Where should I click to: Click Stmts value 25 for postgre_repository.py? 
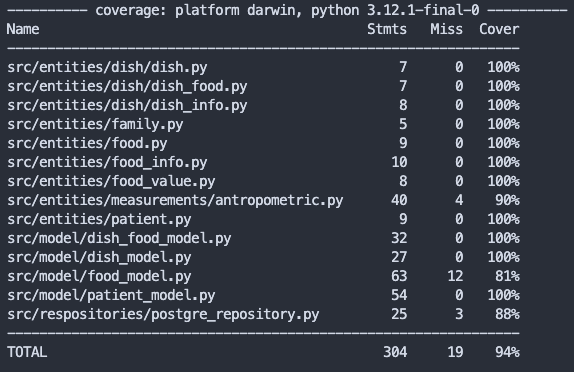(399, 315)
